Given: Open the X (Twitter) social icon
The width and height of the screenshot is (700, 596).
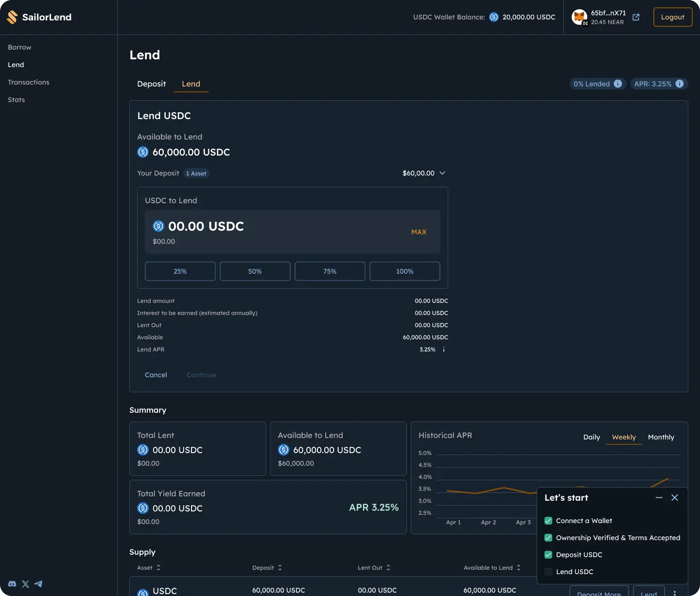Looking at the screenshot, I should [x=25, y=584].
